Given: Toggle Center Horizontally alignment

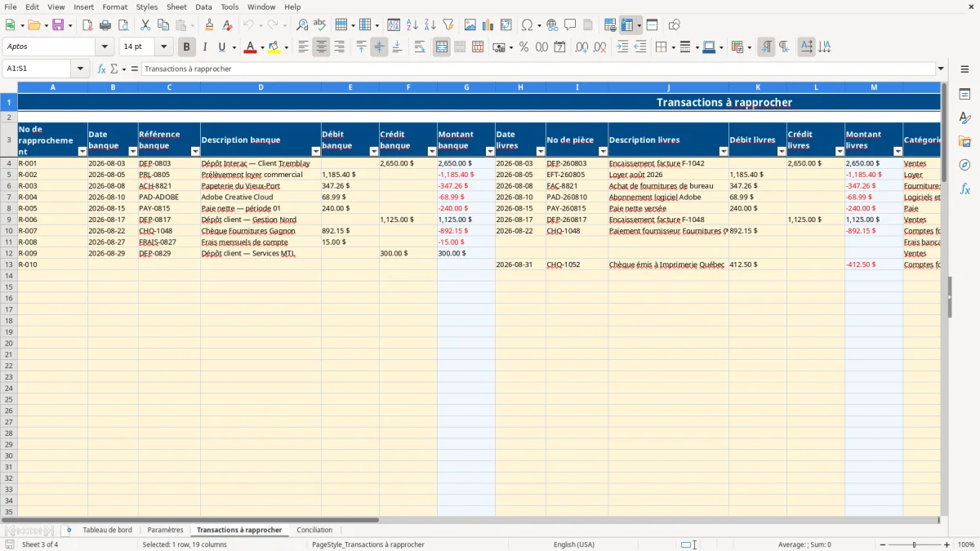Looking at the screenshot, I should point(321,47).
